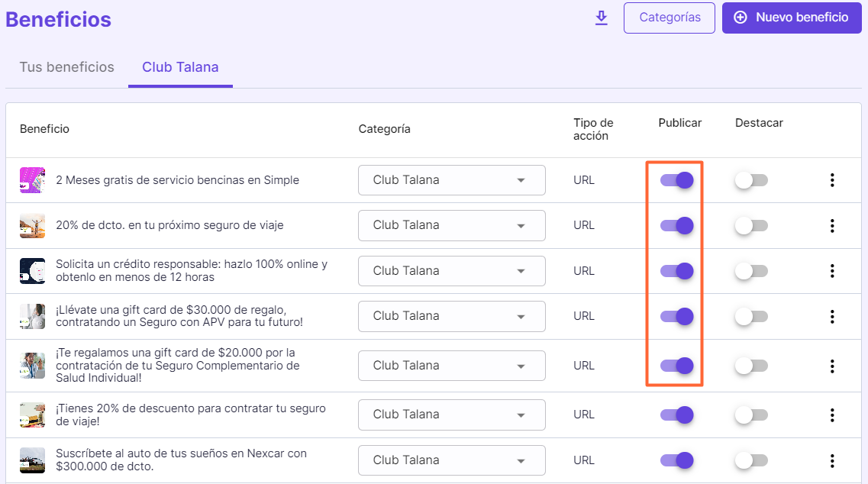Screen dimensions: 868x484
Task: Click thumbnail of Nexcar benefit
Action: click(x=32, y=460)
